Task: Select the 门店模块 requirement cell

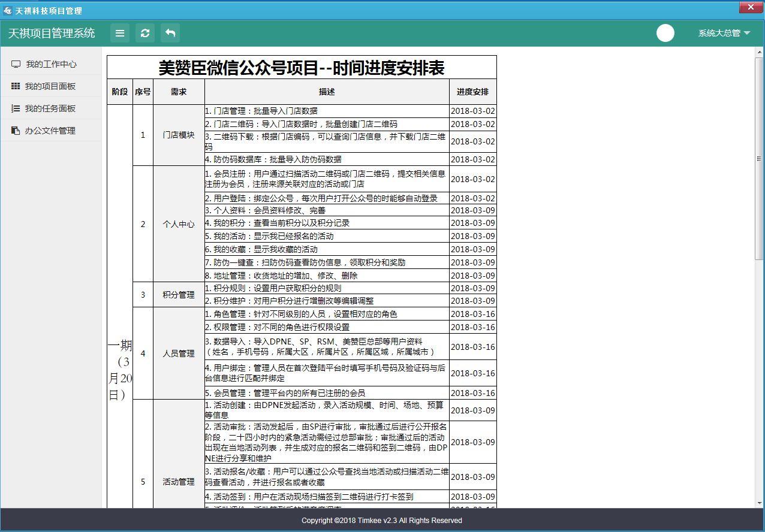Action: tap(178, 135)
